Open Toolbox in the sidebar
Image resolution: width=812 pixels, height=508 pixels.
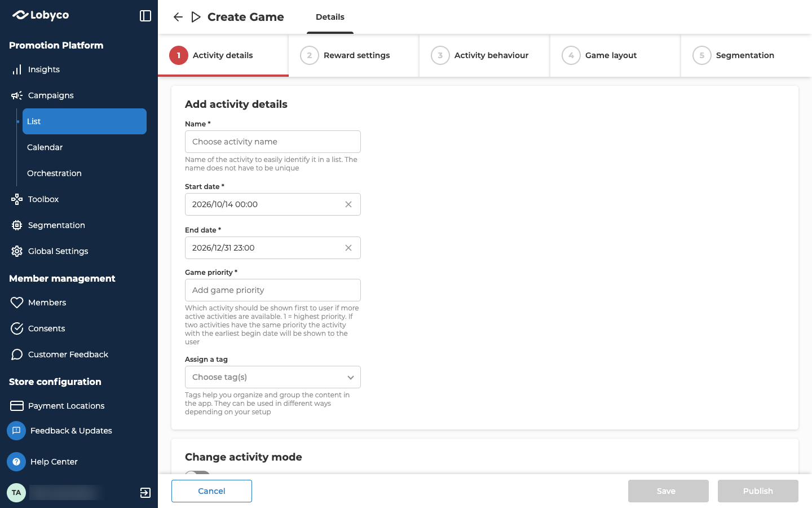[x=79, y=199]
